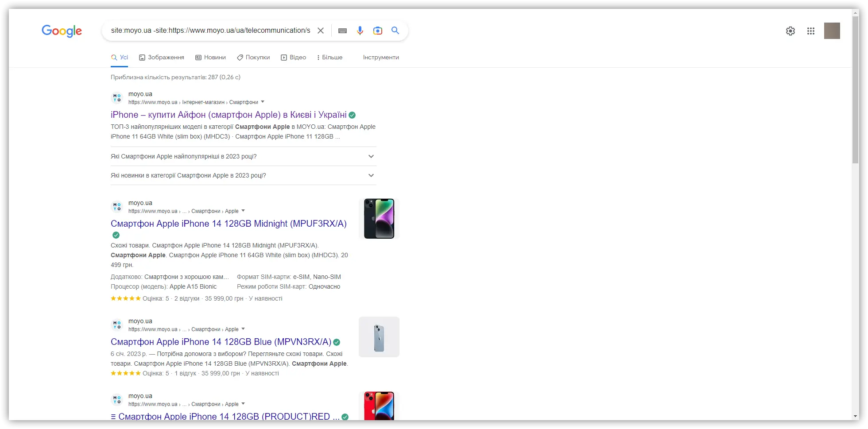Click verified badge under Midnight result title
The image size is (868, 429).
[116, 235]
